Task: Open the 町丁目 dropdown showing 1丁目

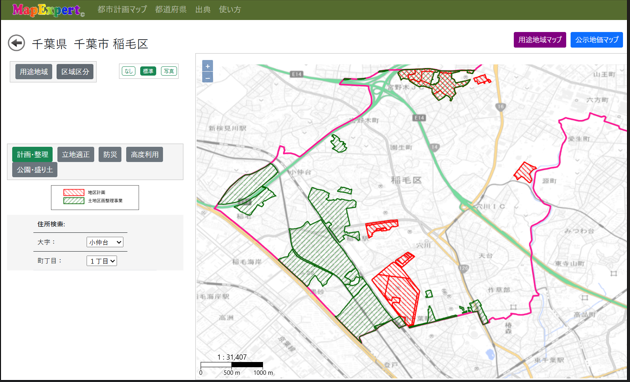Action: click(x=101, y=261)
